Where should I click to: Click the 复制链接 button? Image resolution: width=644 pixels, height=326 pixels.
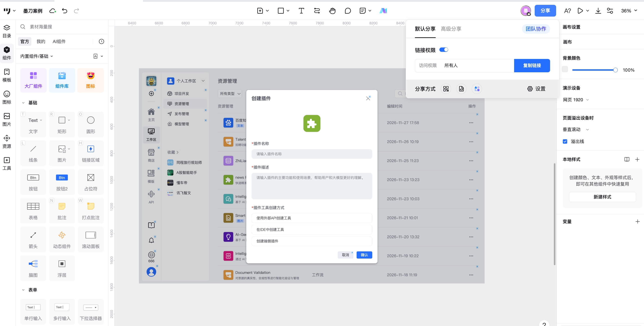coord(532,66)
